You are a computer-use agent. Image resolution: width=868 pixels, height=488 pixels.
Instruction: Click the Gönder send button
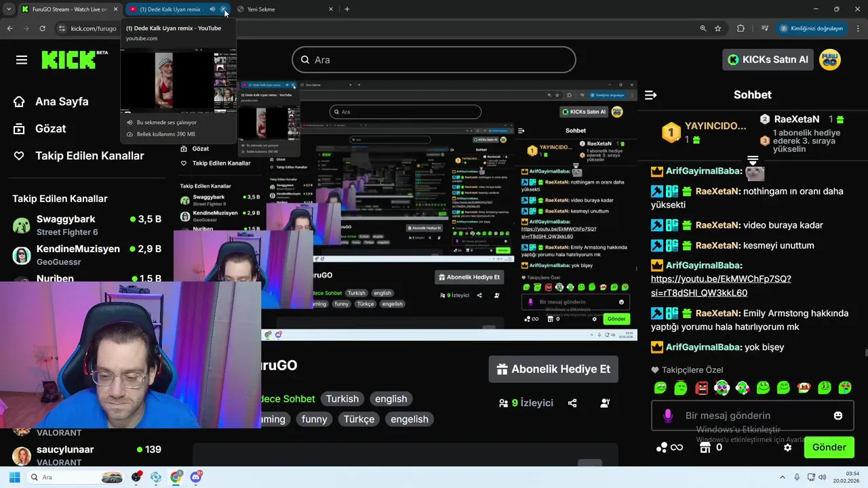click(x=829, y=447)
